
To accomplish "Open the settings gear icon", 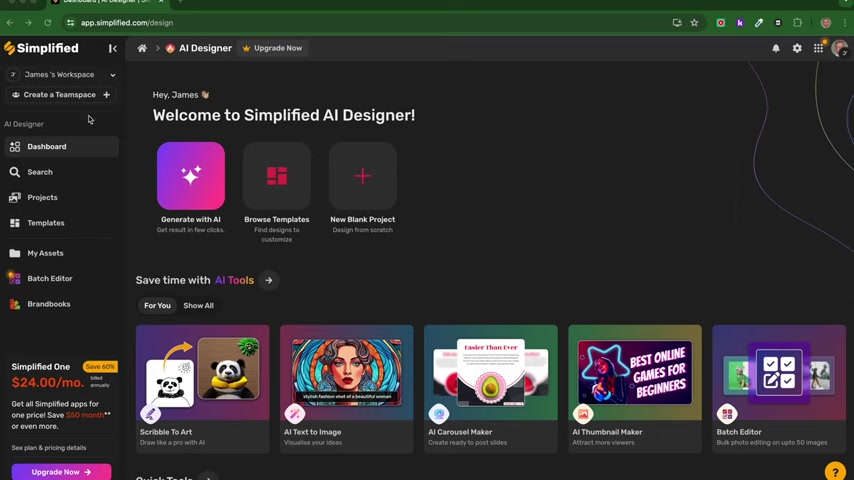I will click(797, 48).
